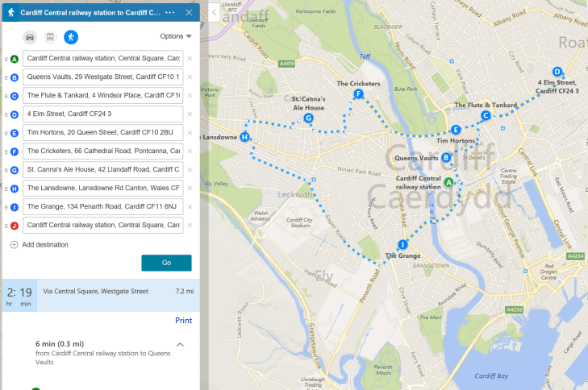This screenshot has width=588, height=390.
Task: Click the A4234 road shield on map
Action: [x=575, y=256]
